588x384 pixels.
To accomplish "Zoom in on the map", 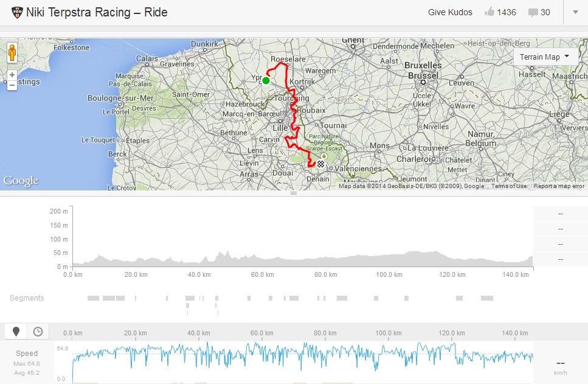I will [12, 75].
